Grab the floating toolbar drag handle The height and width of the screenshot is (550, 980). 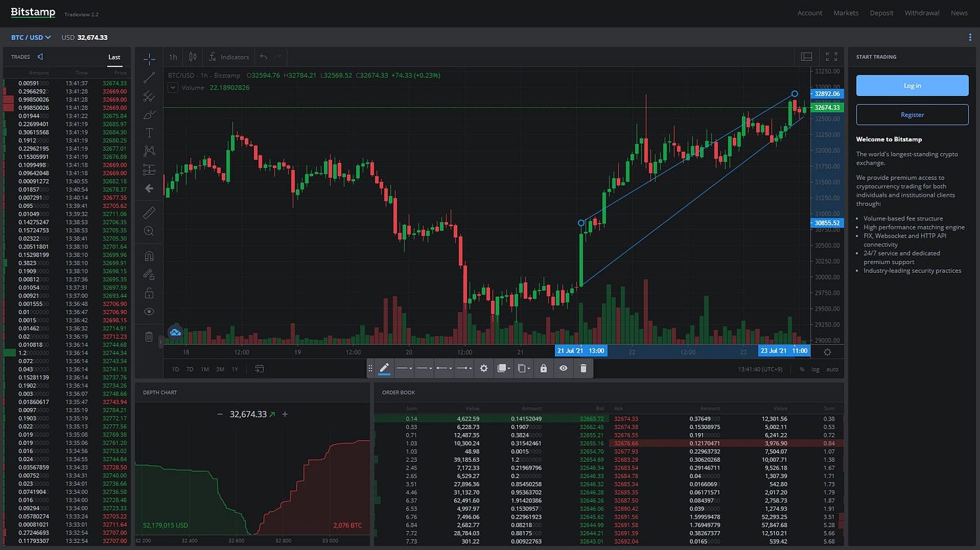[x=370, y=368]
